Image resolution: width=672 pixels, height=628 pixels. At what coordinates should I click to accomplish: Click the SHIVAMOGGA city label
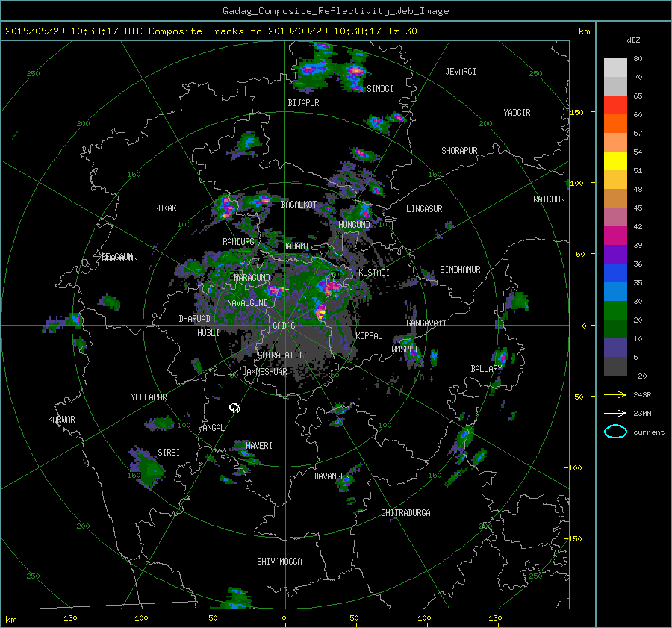tap(279, 562)
